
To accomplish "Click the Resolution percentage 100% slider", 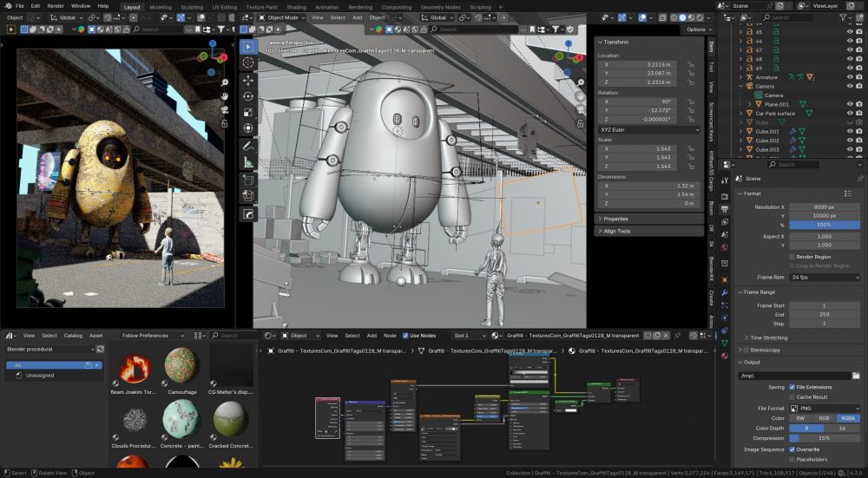I will coord(825,225).
